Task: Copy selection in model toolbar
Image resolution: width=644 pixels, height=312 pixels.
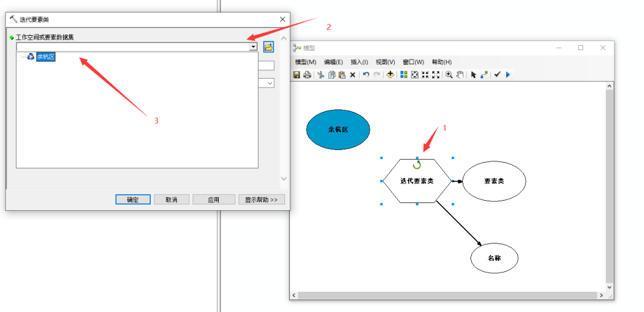Action: click(x=332, y=74)
